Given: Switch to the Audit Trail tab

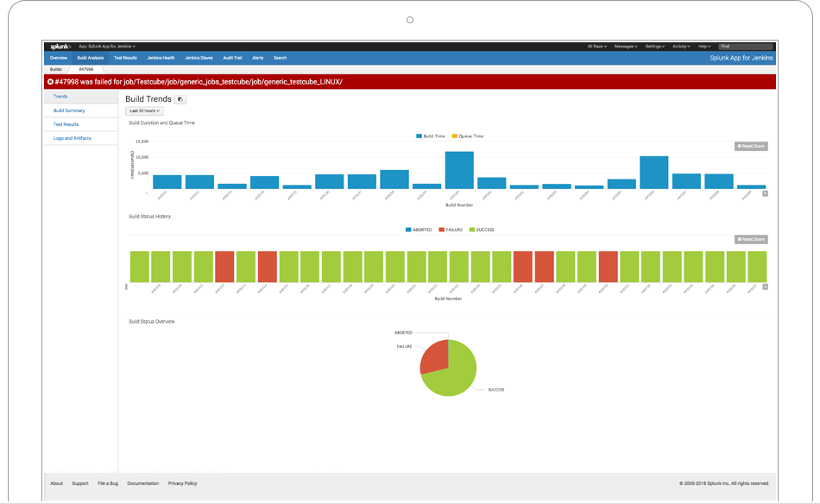Looking at the screenshot, I should [232, 58].
